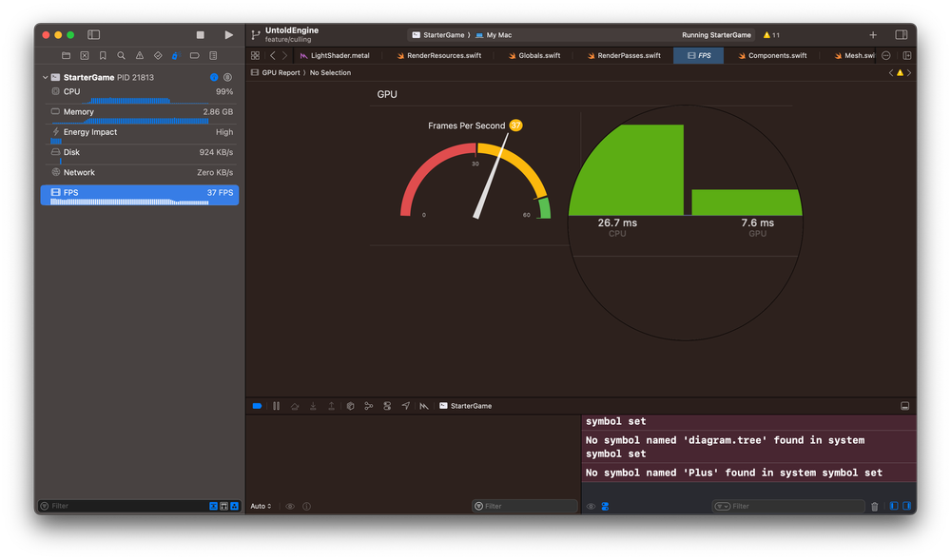Show the 11 warnings indicator
951x560 pixels.
771,35
